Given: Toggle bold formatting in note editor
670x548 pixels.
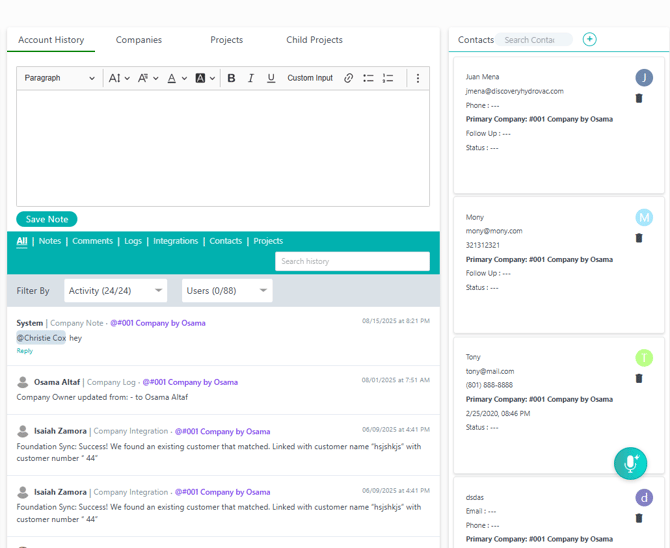Looking at the screenshot, I should click(231, 78).
